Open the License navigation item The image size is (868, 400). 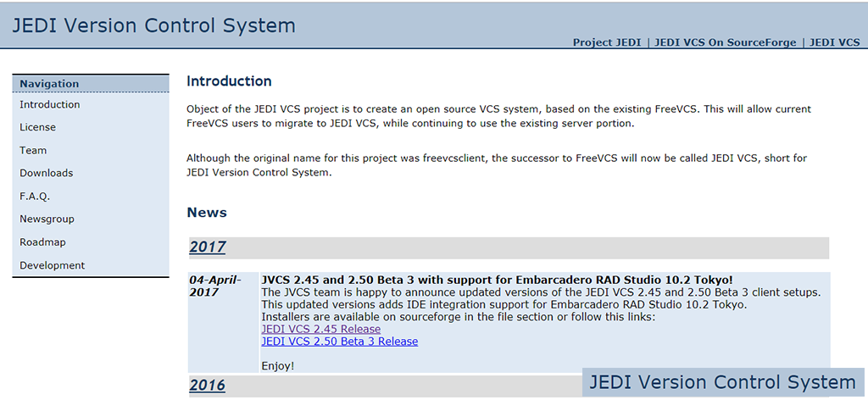pyautogui.click(x=38, y=128)
